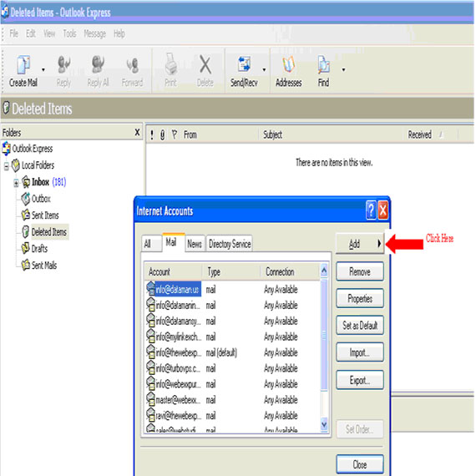Click the Remove button
Screen dimensions: 476x476
[x=360, y=271]
